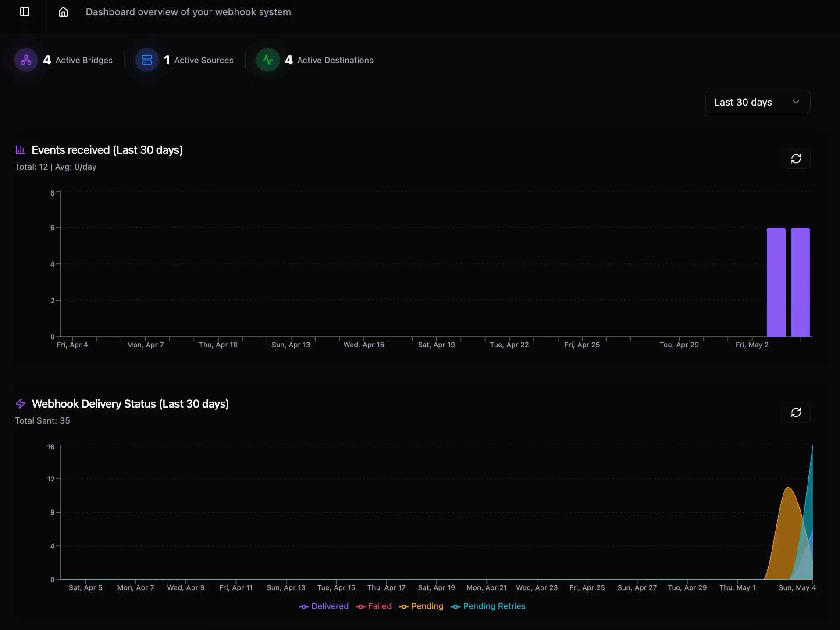Image resolution: width=840 pixels, height=630 pixels.
Task: Click the bar chart icon beside Events received
Action: click(x=20, y=150)
